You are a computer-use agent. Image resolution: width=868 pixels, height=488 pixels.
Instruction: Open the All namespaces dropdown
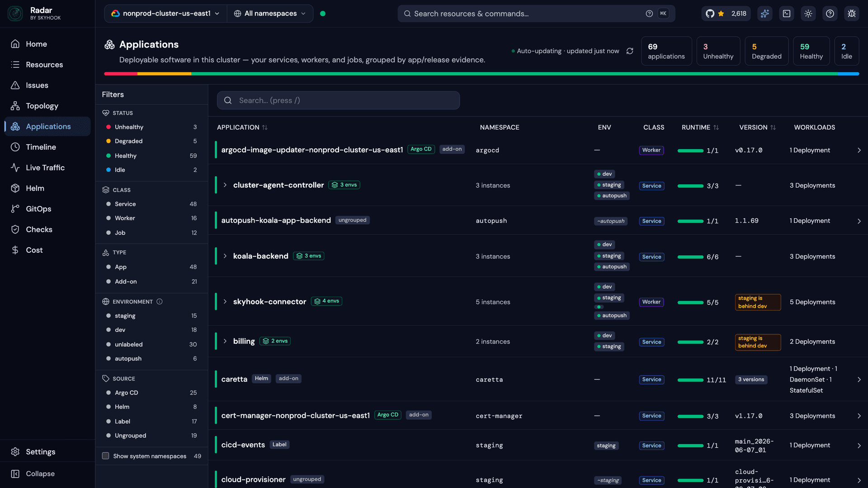click(270, 14)
